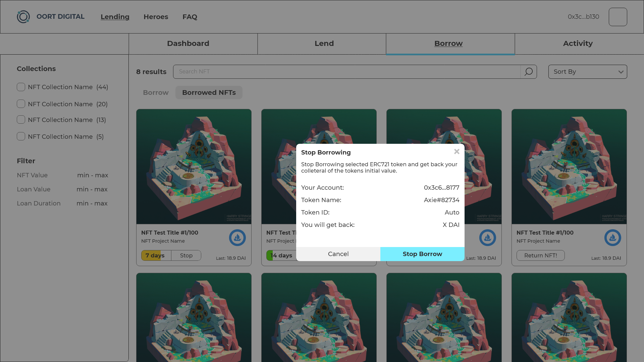Open the wallet avatar box in header
Viewport: 644px width, 362px height.
pyautogui.click(x=618, y=17)
